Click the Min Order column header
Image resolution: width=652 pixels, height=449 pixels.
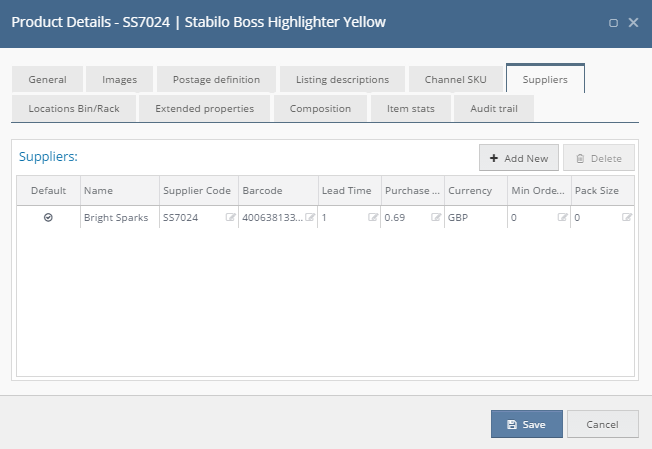pos(540,190)
